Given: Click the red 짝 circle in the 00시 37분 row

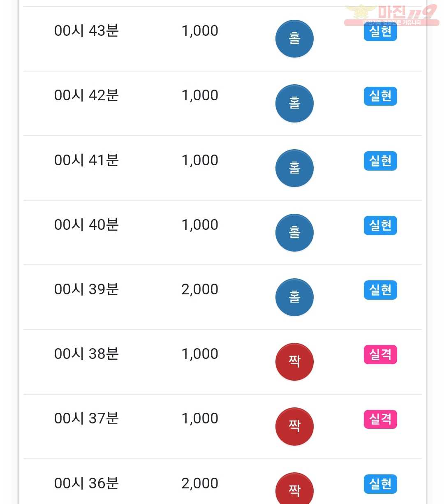Looking at the screenshot, I should coord(294,426).
